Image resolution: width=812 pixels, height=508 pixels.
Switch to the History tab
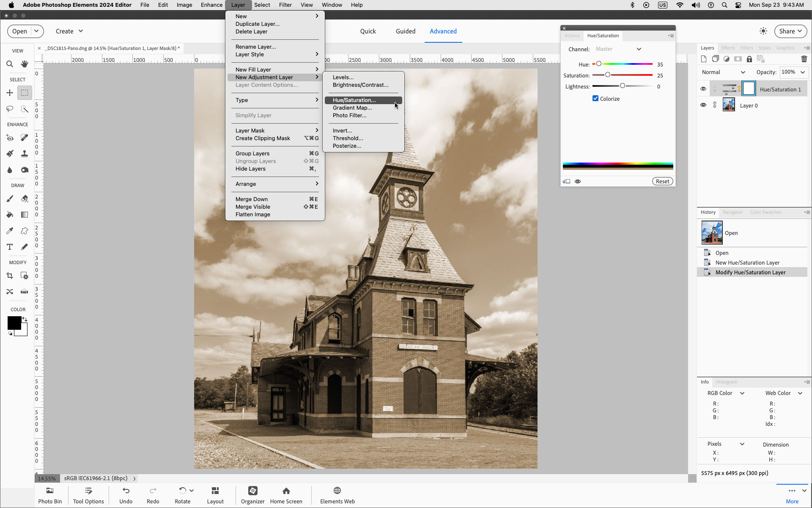click(x=708, y=212)
